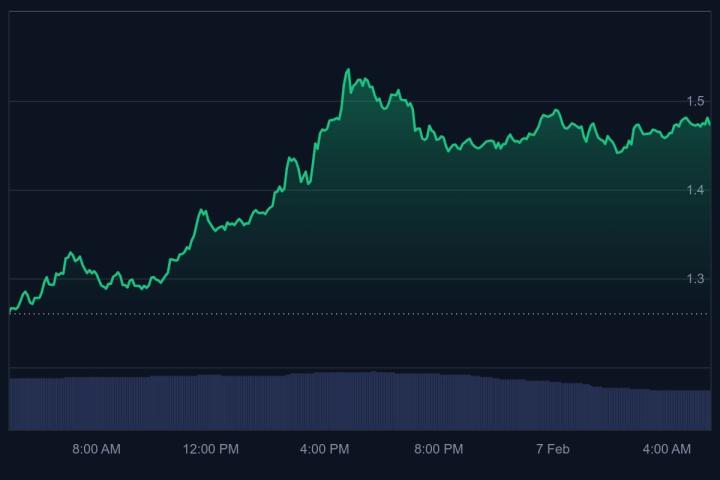Select the 4:00 AM time axis label
The width and height of the screenshot is (720, 480).
pos(666,450)
